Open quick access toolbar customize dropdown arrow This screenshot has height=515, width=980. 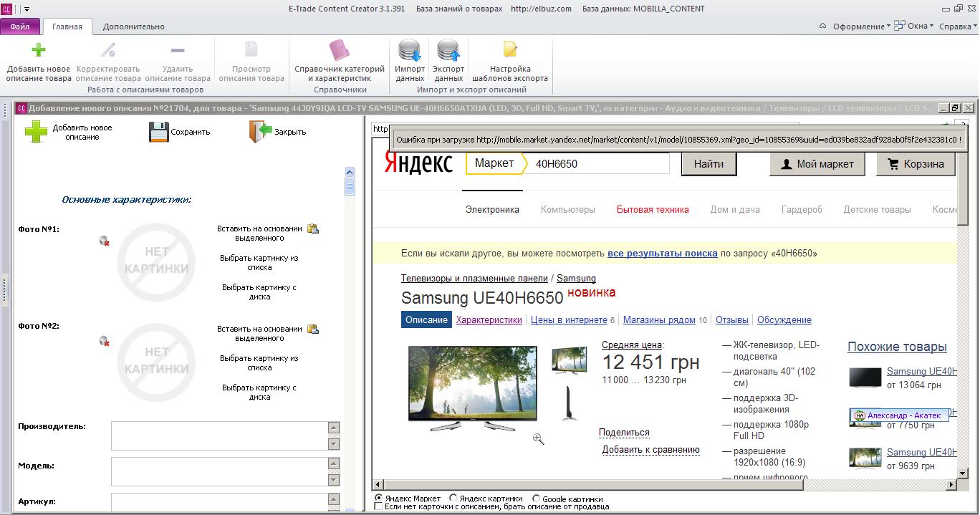[27, 9]
